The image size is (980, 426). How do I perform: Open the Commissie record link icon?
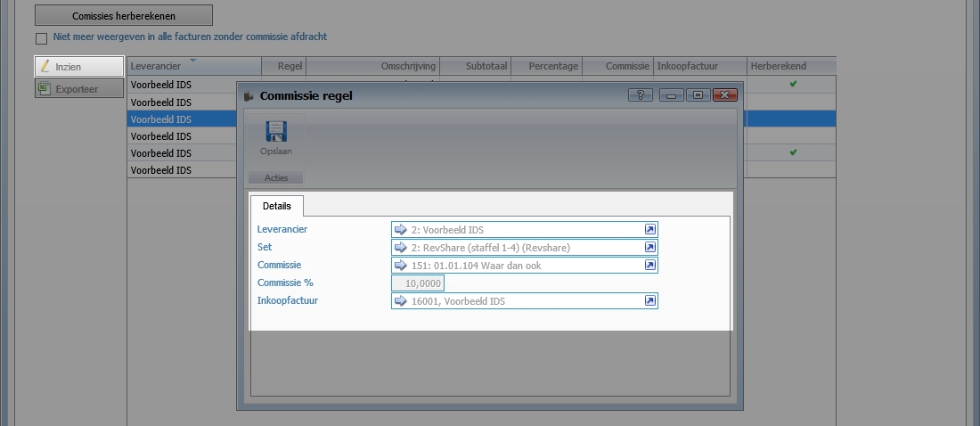(649, 266)
